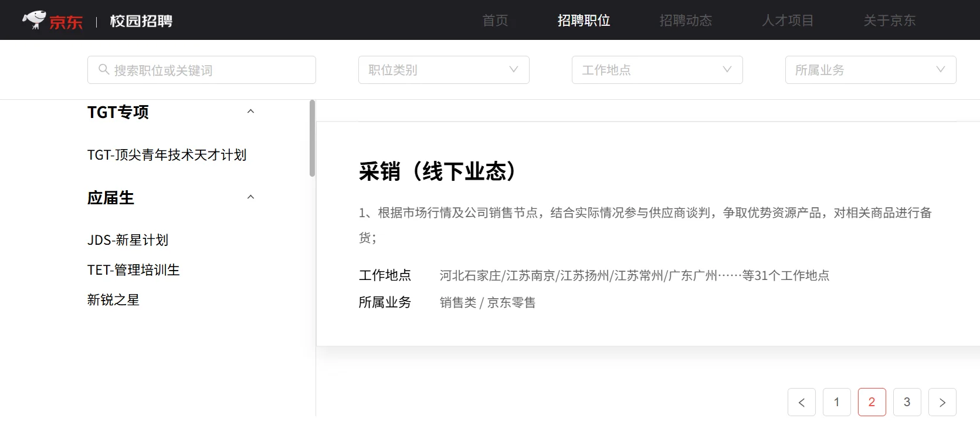Select the 招聘职位 nav item
Image resolution: width=980 pixels, height=442 pixels.
coord(584,21)
